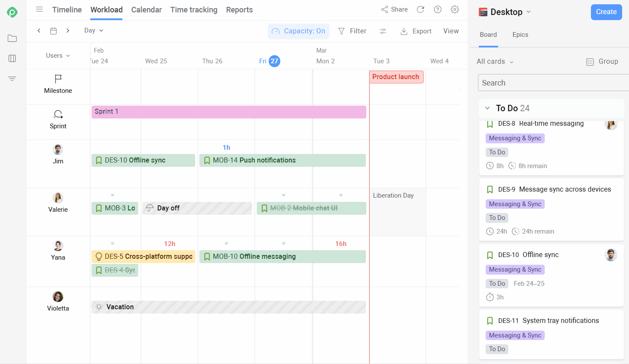Open the struck-through DES-4 task
This screenshot has width=629, height=364.
pos(115,270)
